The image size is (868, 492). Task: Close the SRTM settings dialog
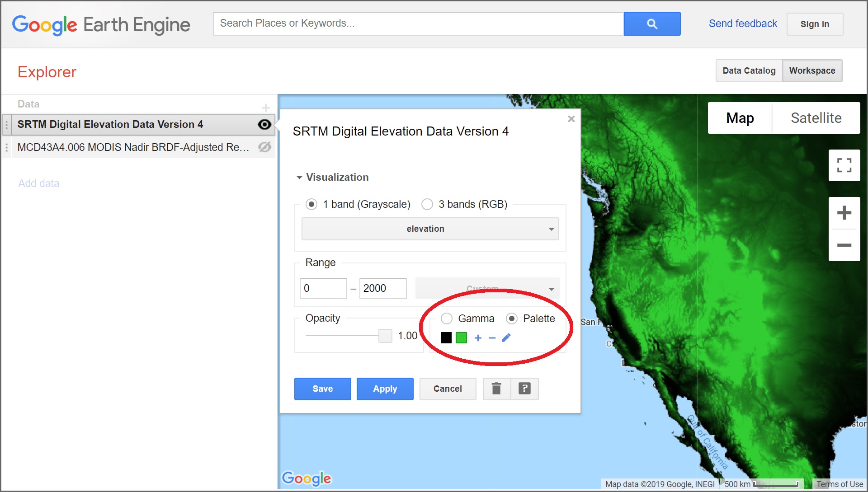pos(571,119)
